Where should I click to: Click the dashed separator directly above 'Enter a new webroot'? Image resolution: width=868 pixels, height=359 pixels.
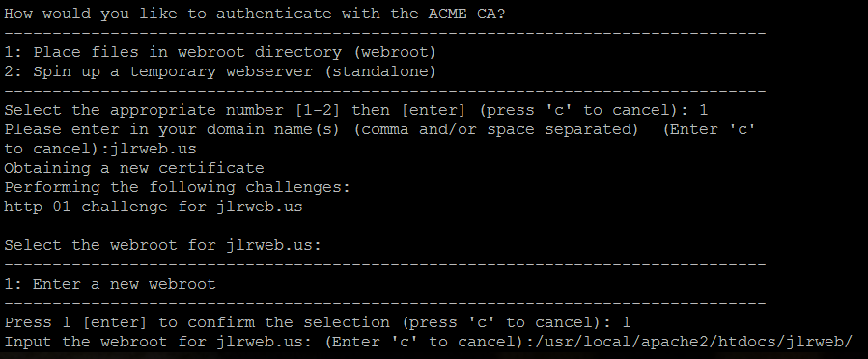coord(385,265)
